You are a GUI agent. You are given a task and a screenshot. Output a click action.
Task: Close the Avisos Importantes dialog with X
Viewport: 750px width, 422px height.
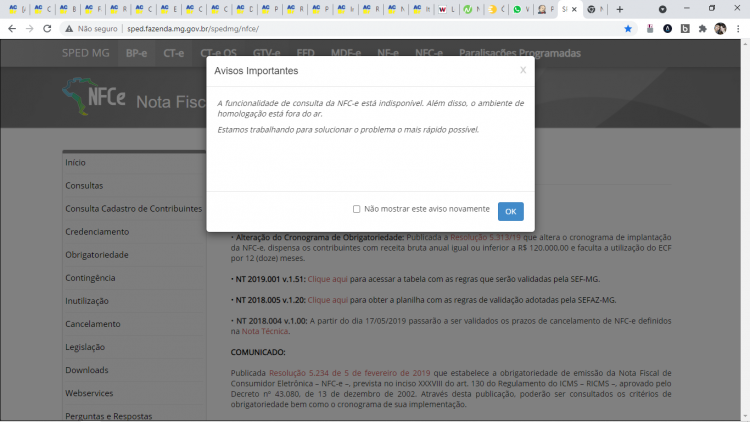(523, 70)
